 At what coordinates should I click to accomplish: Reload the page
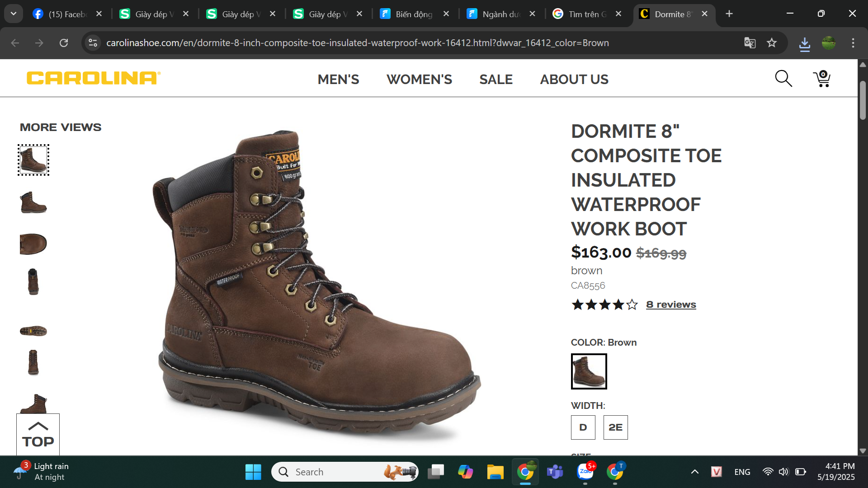pos(64,43)
